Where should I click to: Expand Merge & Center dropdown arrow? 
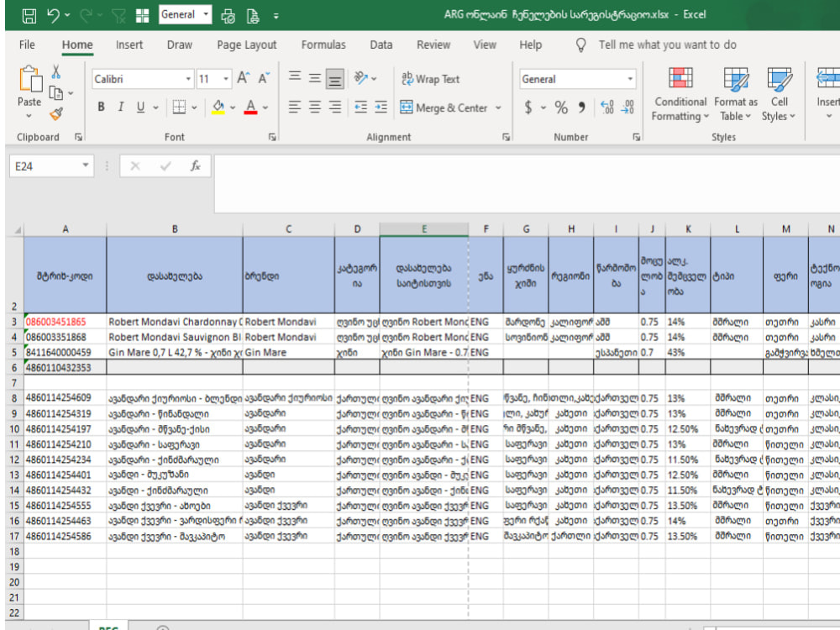[x=498, y=108]
